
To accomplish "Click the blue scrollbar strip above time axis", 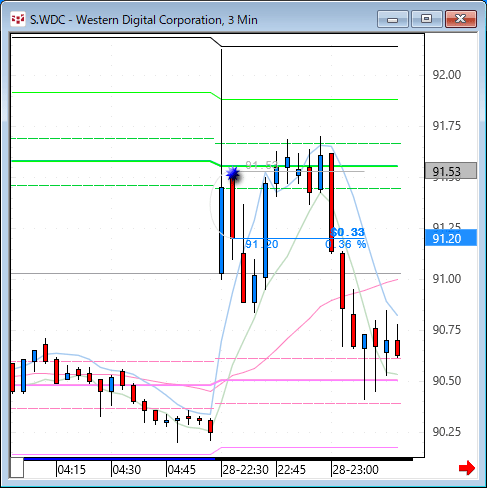I will 119,459.
